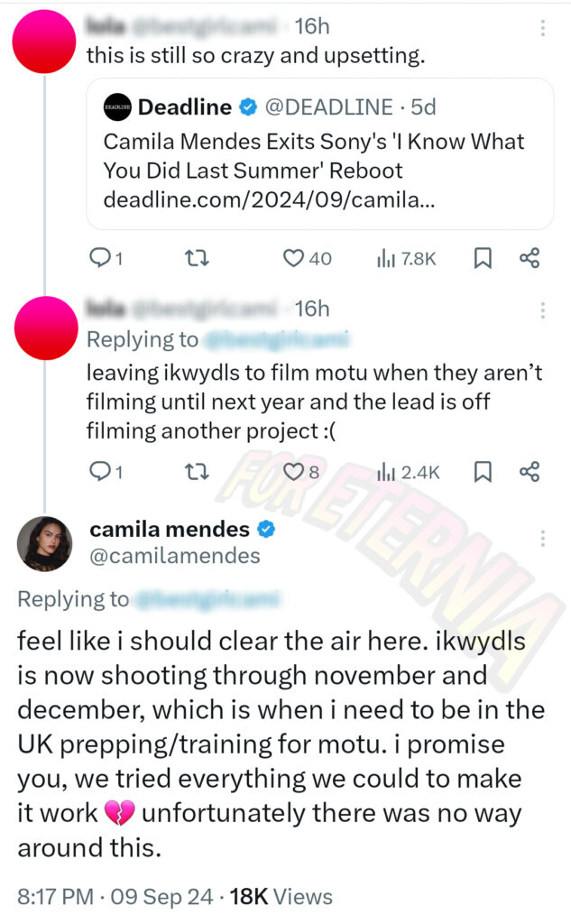Open more options on second tweet

[x=543, y=310]
